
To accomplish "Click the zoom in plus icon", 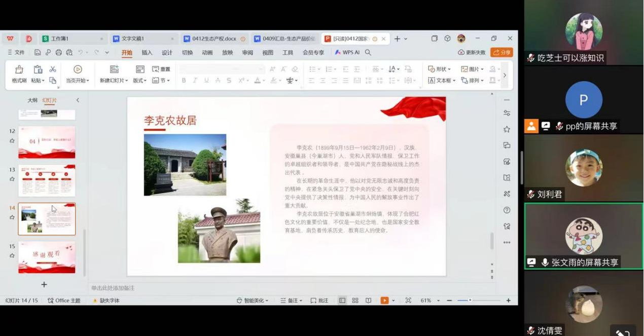I will [509, 301].
